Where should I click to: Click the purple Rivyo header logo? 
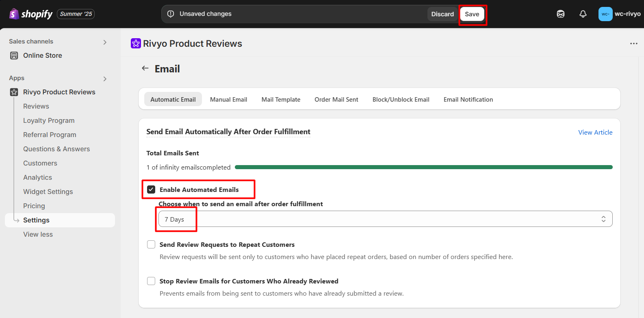click(136, 43)
